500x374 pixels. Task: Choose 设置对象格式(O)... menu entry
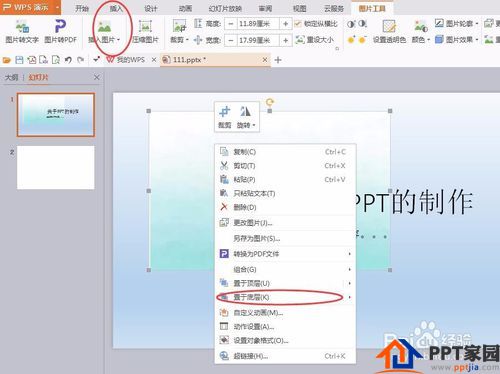click(285, 340)
